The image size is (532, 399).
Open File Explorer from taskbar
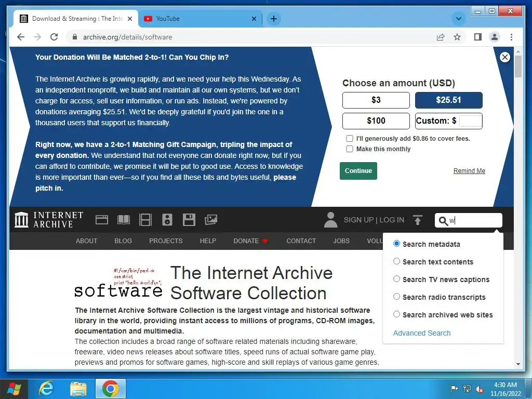tap(78, 389)
